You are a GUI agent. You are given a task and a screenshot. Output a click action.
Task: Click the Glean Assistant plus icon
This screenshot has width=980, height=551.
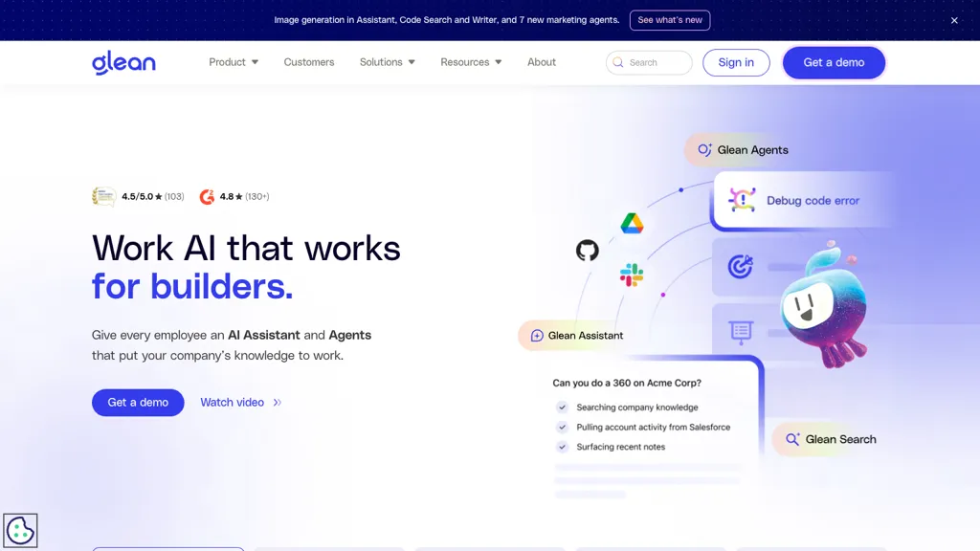point(536,335)
